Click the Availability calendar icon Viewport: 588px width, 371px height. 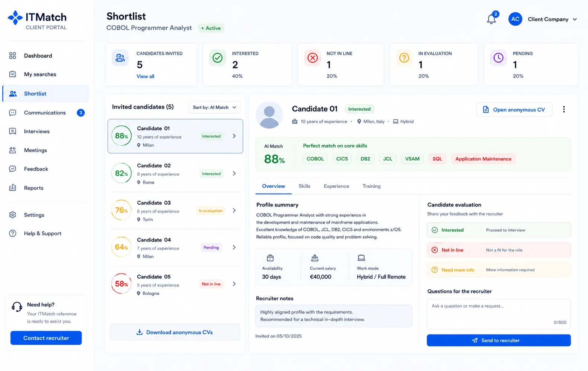[x=270, y=258]
